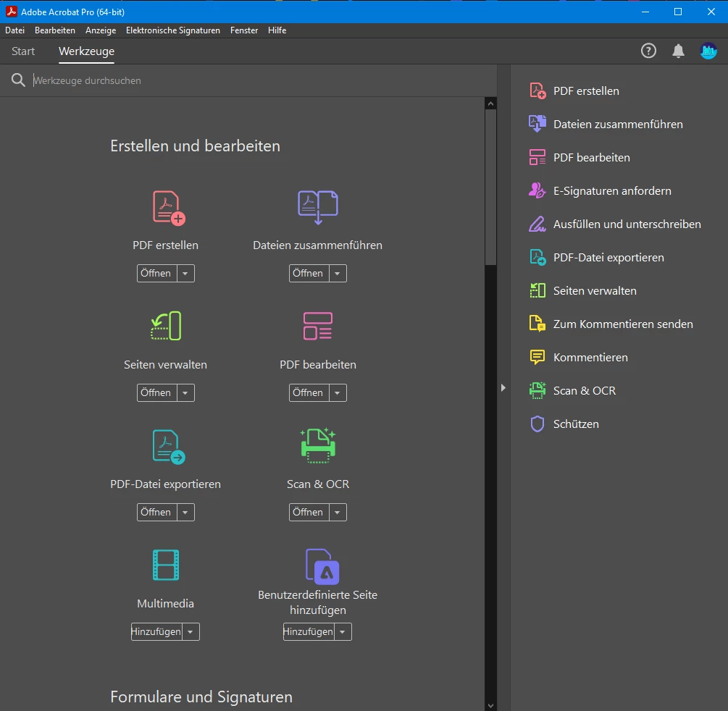This screenshot has height=711, width=728.
Task: Open Schützen shield icon
Action: click(x=537, y=424)
